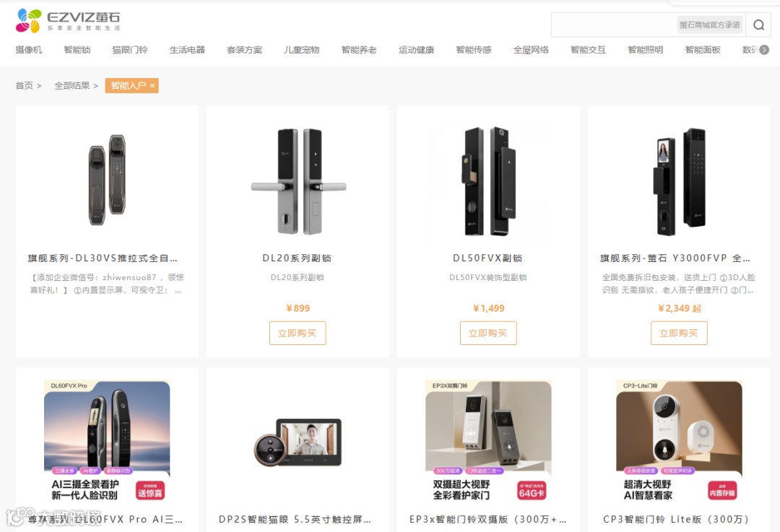Open the 智能锁 category
Viewport: 780px width, 532px height.
77,50
